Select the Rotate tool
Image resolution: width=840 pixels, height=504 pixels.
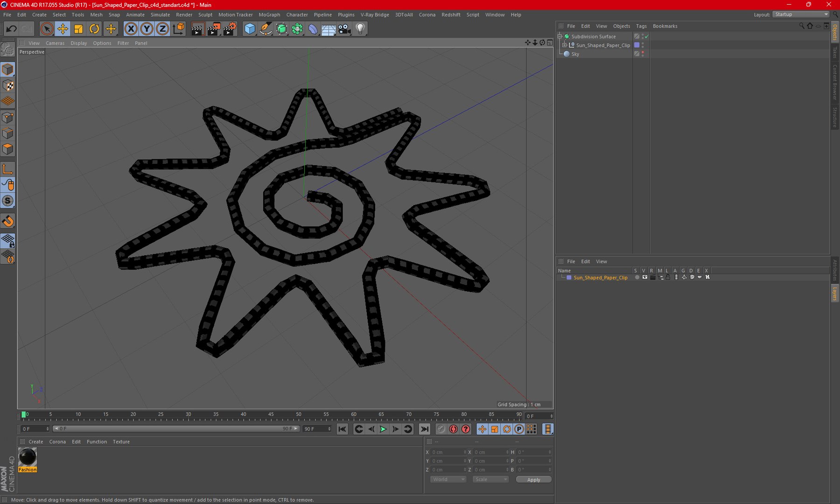coord(94,29)
